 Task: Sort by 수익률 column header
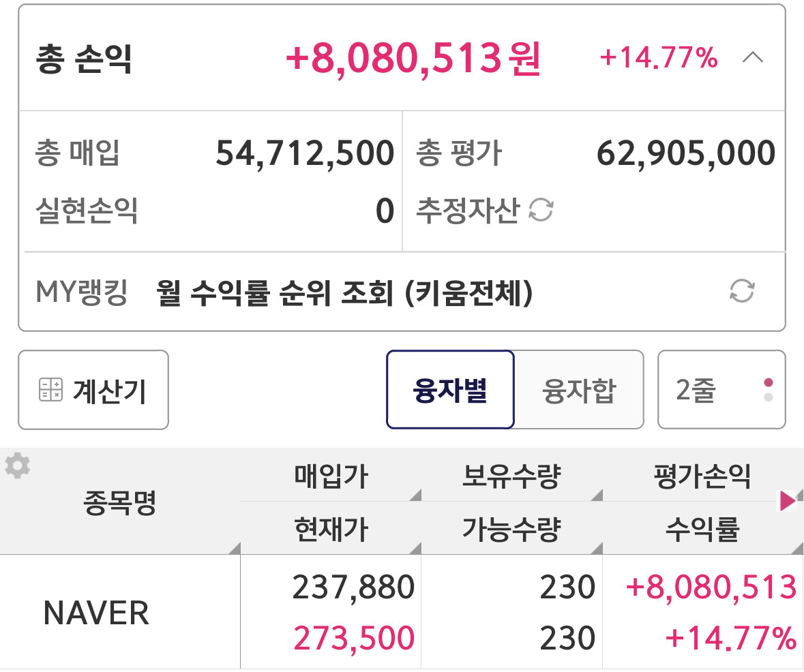point(703,528)
